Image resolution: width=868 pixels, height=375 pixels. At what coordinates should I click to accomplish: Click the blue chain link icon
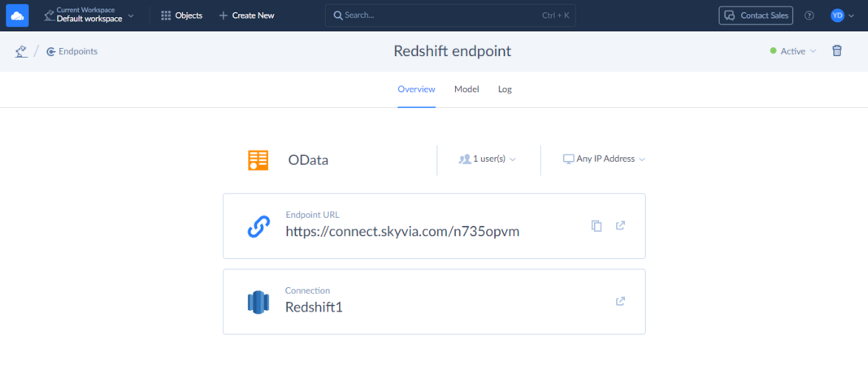258,227
